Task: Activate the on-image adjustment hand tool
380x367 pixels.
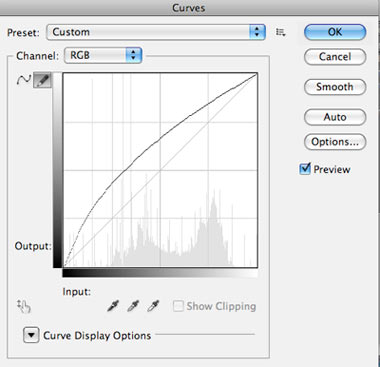Action: [24, 306]
